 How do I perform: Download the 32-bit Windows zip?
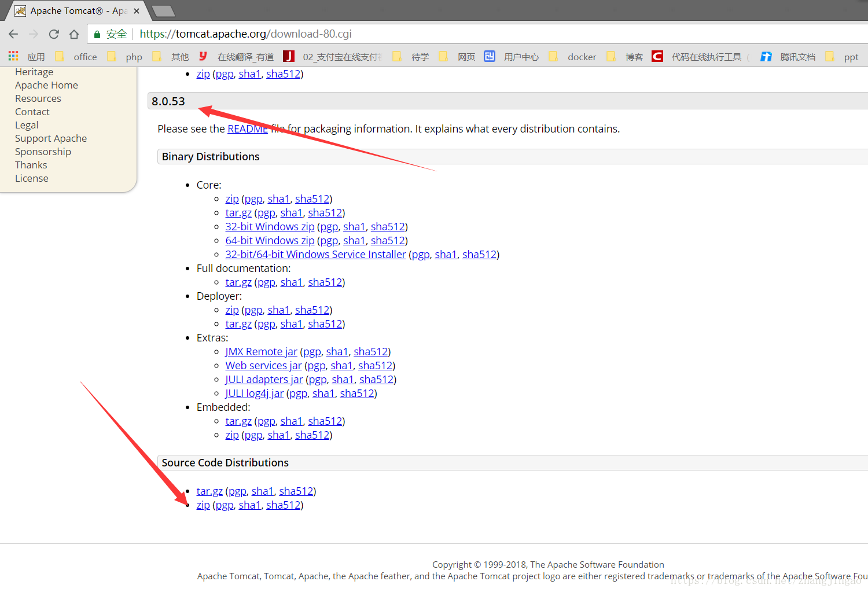270,227
